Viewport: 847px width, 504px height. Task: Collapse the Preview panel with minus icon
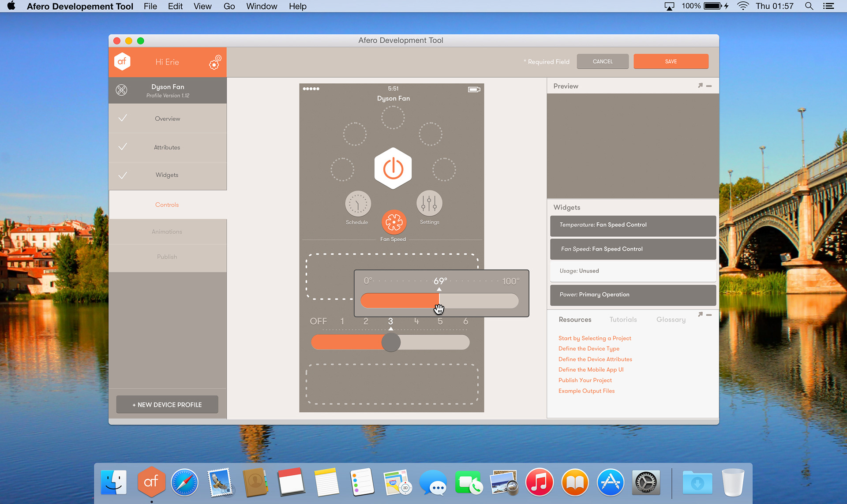[709, 86]
